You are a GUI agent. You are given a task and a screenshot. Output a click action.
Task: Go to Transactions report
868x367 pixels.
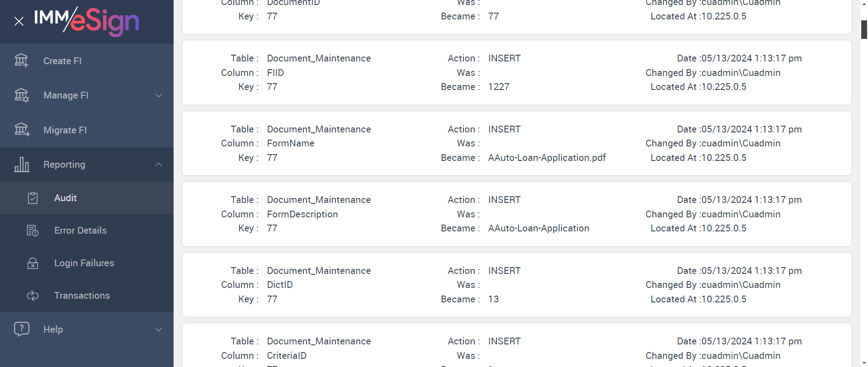[82, 296]
